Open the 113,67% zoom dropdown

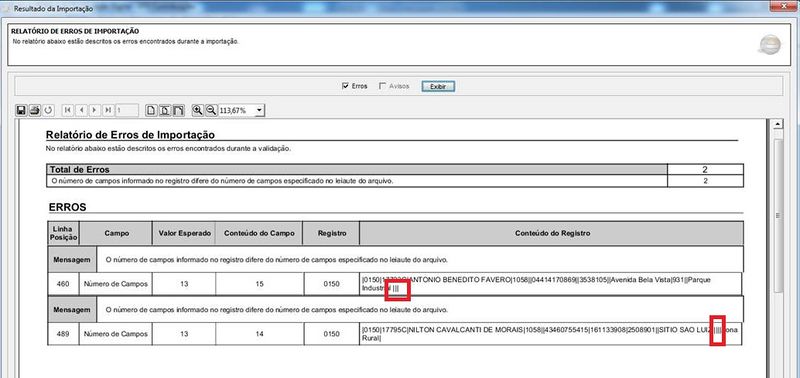point(260,110)
